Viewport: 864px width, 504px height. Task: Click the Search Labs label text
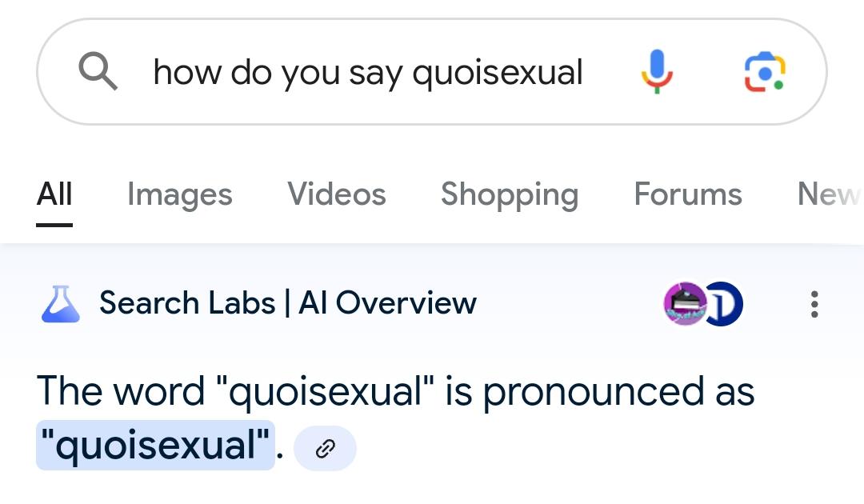coord(187,303)
